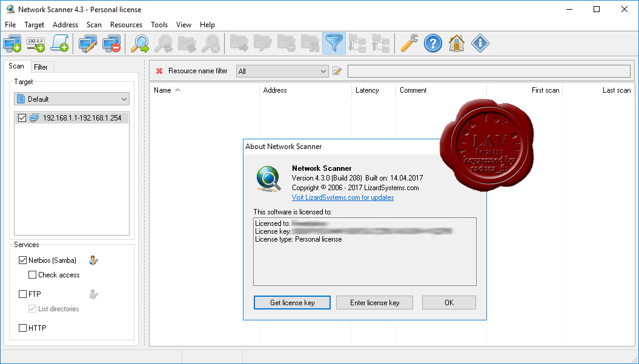Clear resource name filter red X
Screen dimensions: 639x364
pos(159,71)
